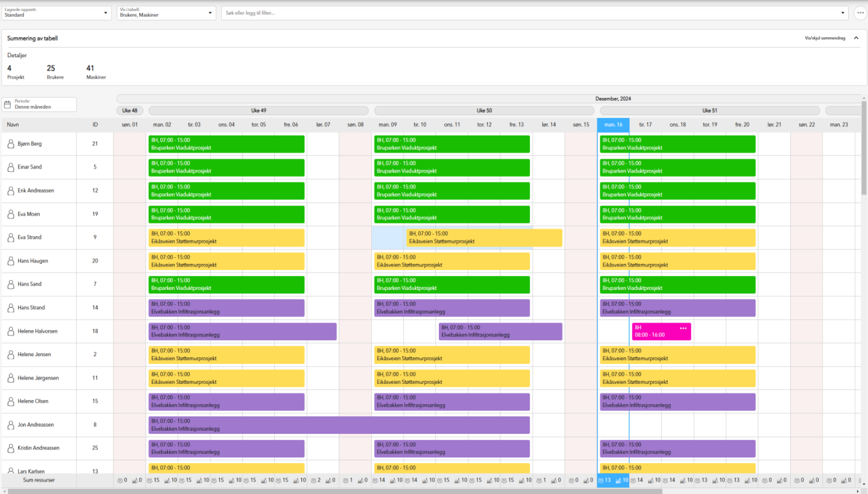Screen dimensions: 868x494
Task: Expand the search filter dropdown arrow
Action: tap(843, 13)
